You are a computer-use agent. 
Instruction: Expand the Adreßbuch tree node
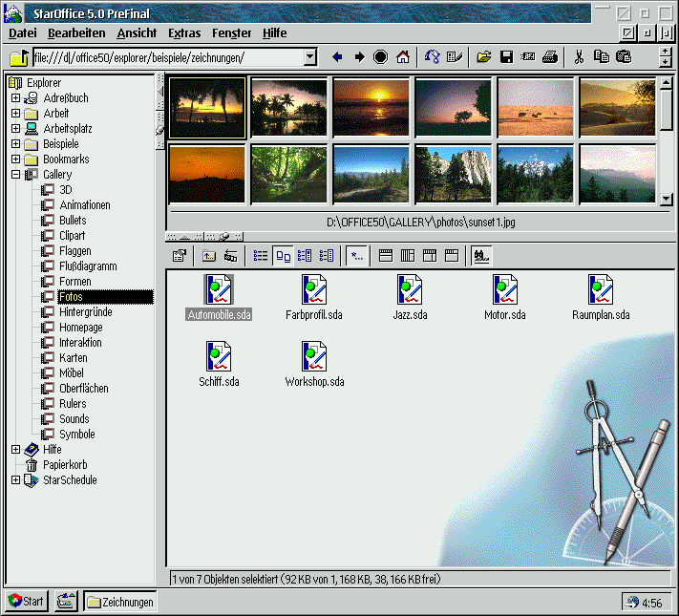pyautogui.click(x=15, y=98)
